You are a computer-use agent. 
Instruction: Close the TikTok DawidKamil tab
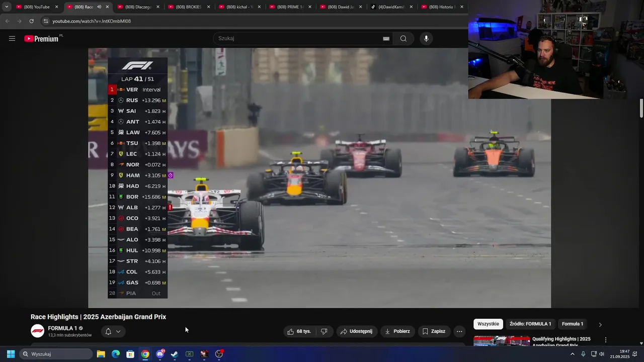[411, 7]
